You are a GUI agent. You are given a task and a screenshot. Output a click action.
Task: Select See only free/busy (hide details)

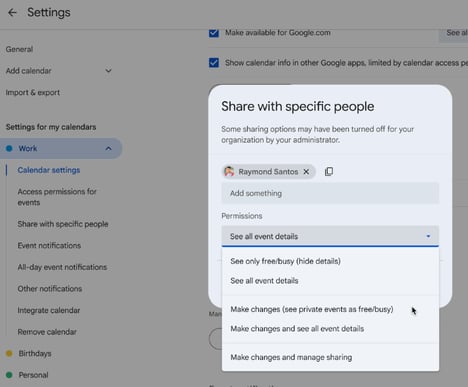click(285, 261)
